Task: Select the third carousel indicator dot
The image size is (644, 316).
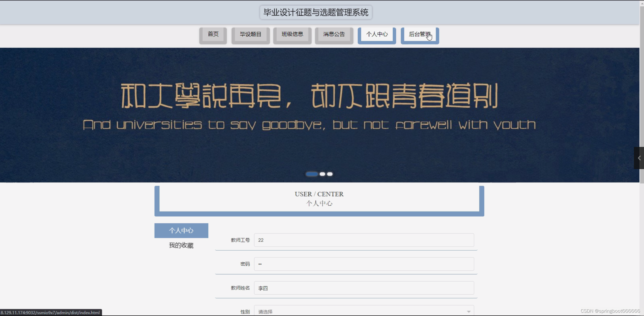Action: click(330, 174)
